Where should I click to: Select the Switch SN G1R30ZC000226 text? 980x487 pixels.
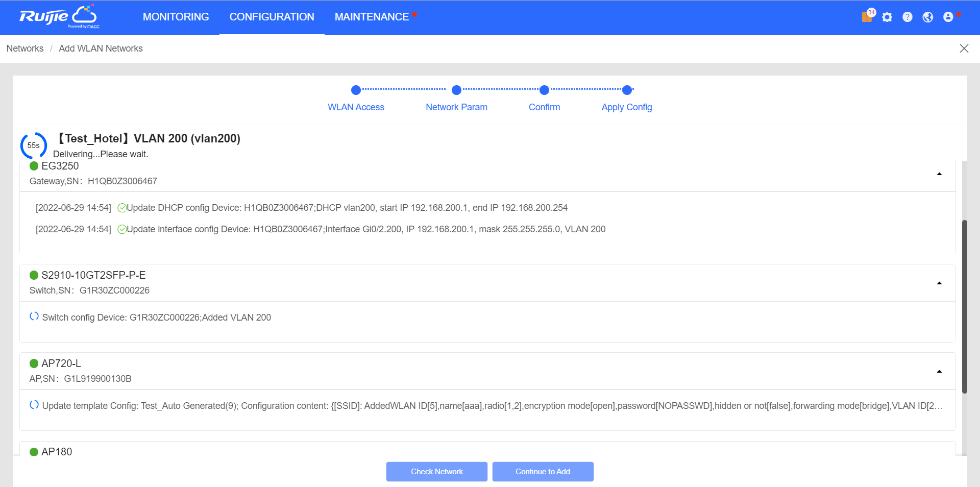click(x=89, y=290)
